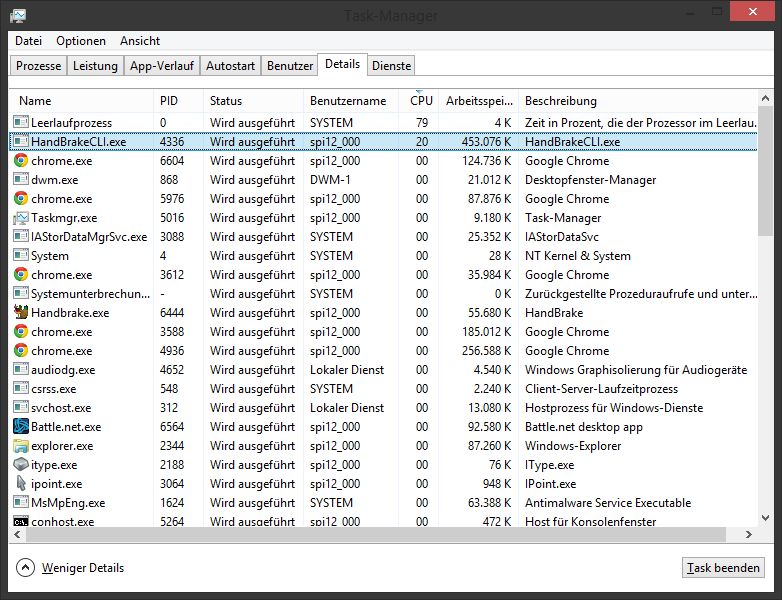
Task: Close the Task-Manager window
Action: pos(752,11)
